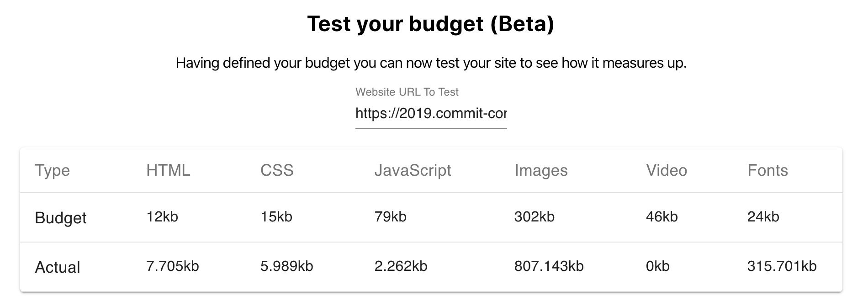Select the Images column header
868x302 pixels.
click(541, 171)
